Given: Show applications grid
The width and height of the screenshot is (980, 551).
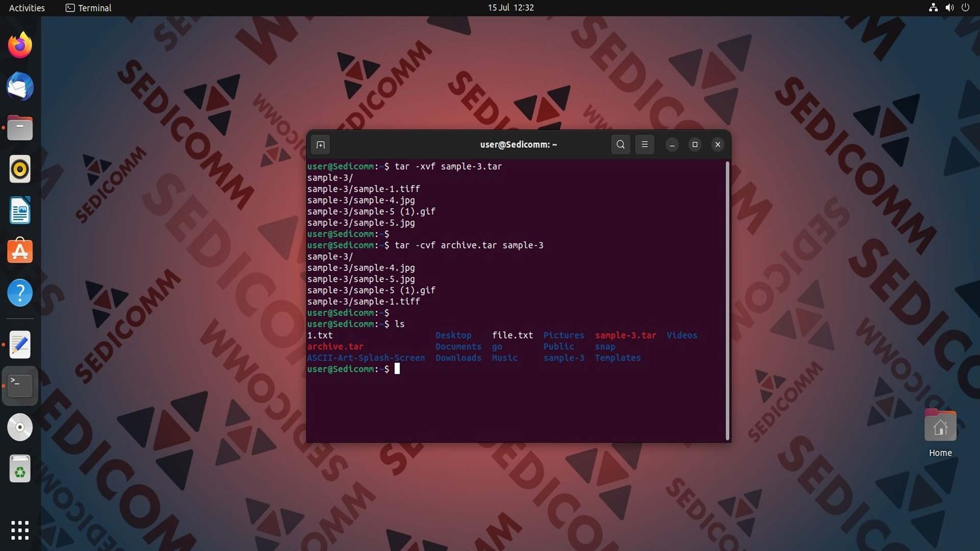Looking at the screenshot, I should pos(20,530).
